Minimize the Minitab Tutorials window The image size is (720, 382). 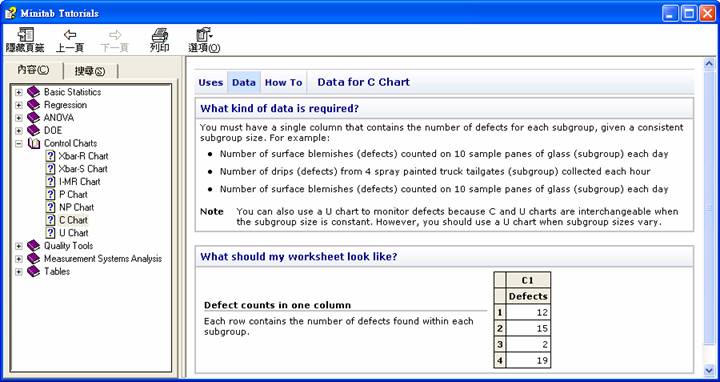pos(670,13)
